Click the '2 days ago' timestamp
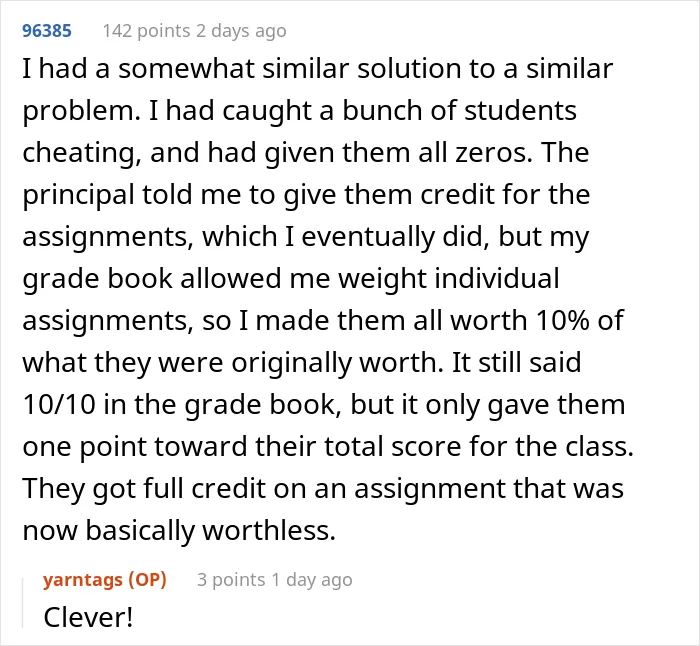Viewport: 700px width, 646px height. [241, 31]
